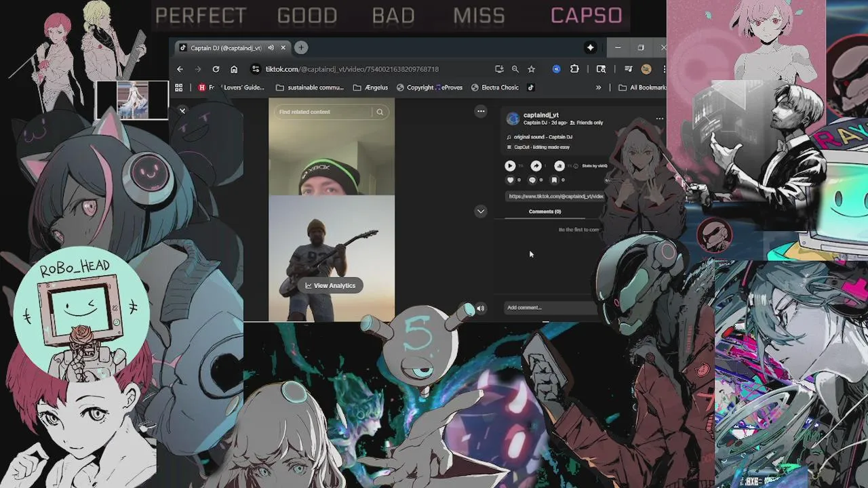Select the Comments (0) tab
The height and width of the screenshot is (488, 868).
click(x=545, y=211)
